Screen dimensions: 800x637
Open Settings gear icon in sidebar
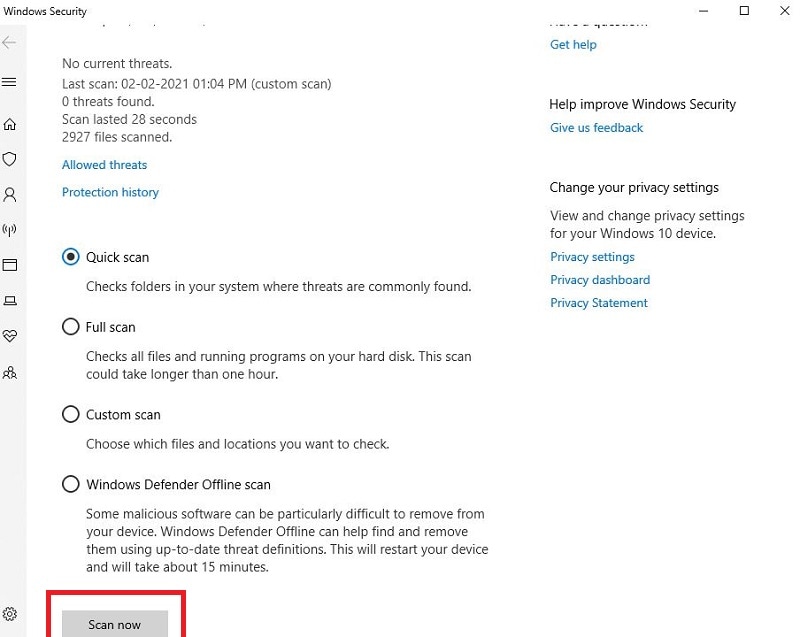click(10, 614)
